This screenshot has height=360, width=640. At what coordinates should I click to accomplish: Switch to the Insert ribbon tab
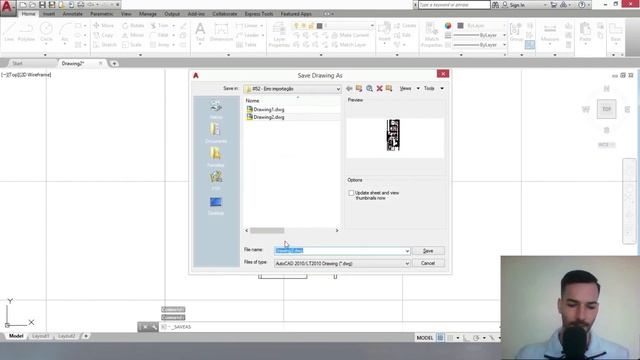tap(49, 14)
